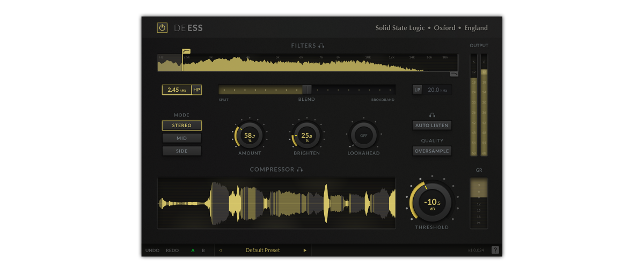The height and width of the screenshot is (273, 644).
Task: Click the Threshold knob
Action: pyautogui.click(x=432, y=202)
